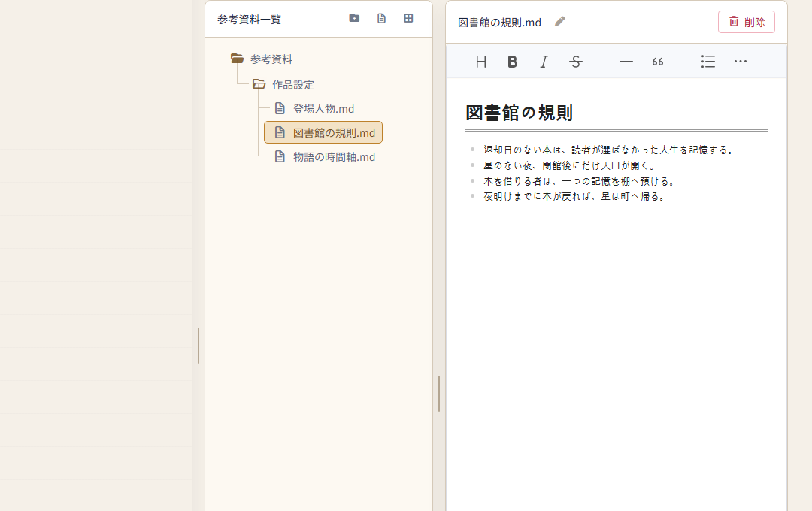This screenshot has width=812, height=511.
Task: Click the new folder icon in 参考資料一覧 header
Action: pos(354,18)
